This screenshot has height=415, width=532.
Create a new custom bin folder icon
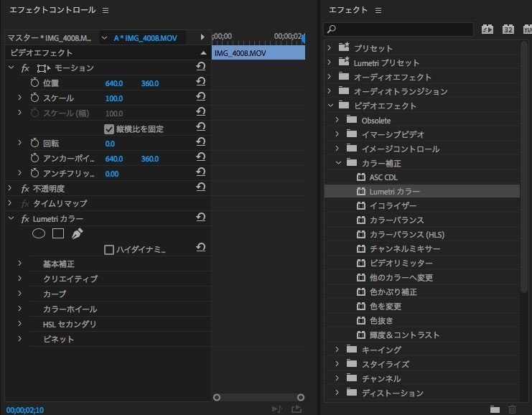495,409
